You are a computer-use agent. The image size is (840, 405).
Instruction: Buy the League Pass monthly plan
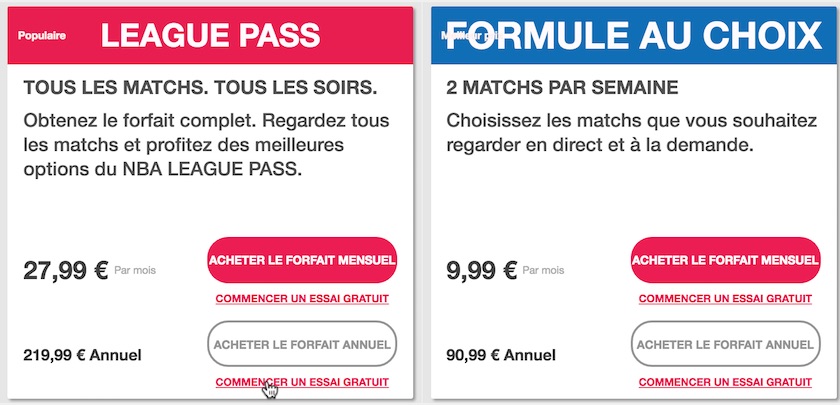point(302,260)
